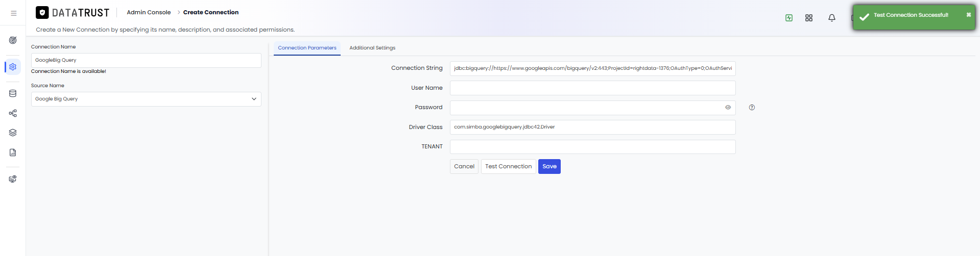Focus the Connection Name field
The width and height of the screenshot is (980, 256).
click(x=146, y=60)
